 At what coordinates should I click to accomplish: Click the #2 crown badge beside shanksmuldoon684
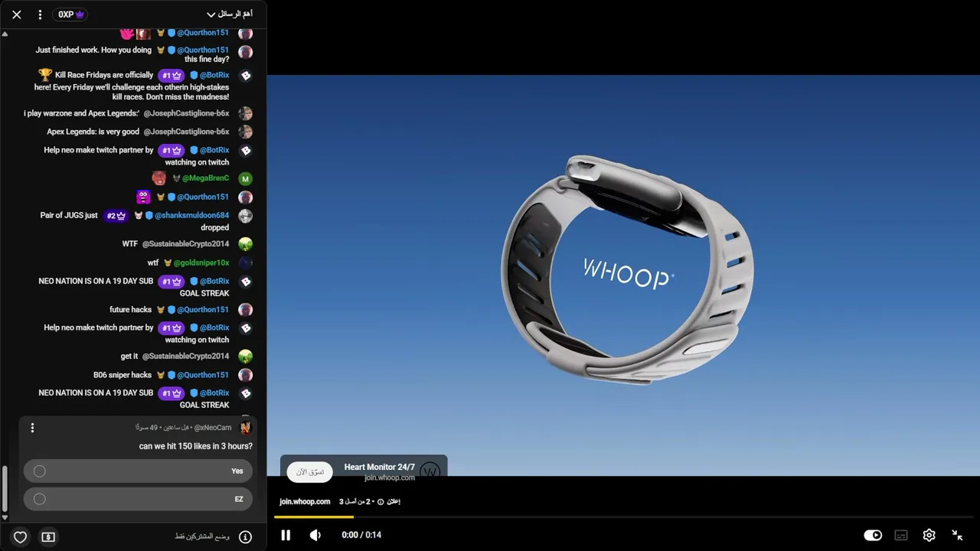click(116, 216)
